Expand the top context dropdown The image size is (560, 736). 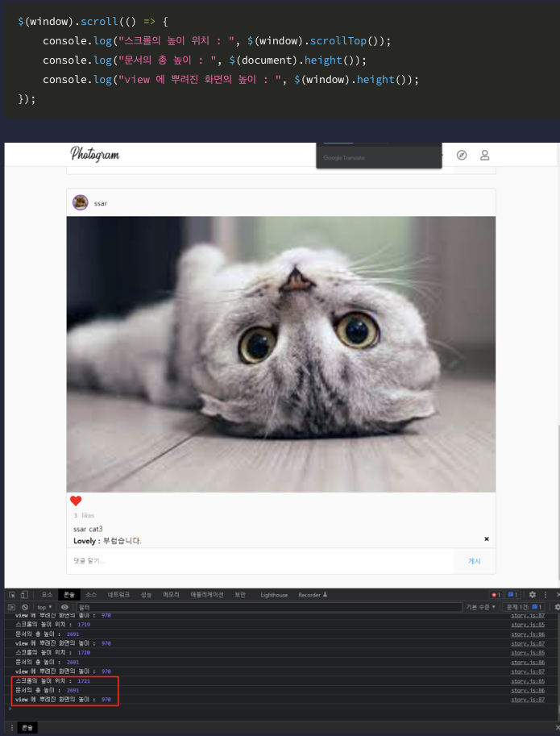[44, 607]
